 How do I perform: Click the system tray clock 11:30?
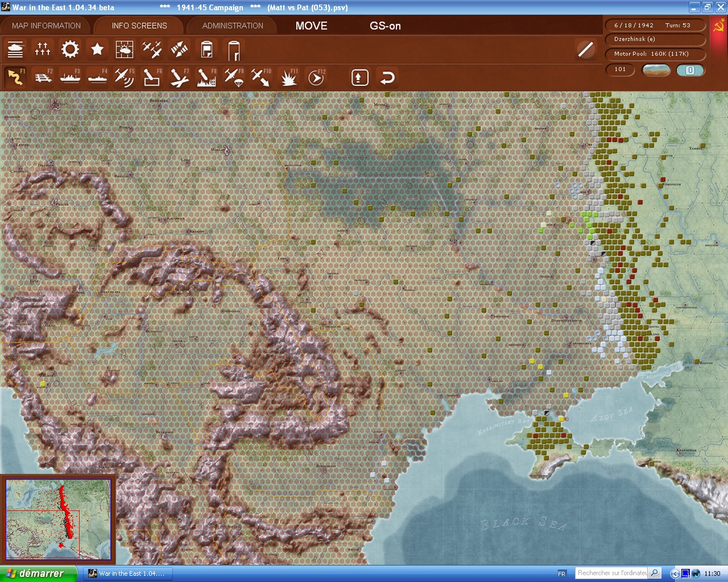tap(712, 573)
